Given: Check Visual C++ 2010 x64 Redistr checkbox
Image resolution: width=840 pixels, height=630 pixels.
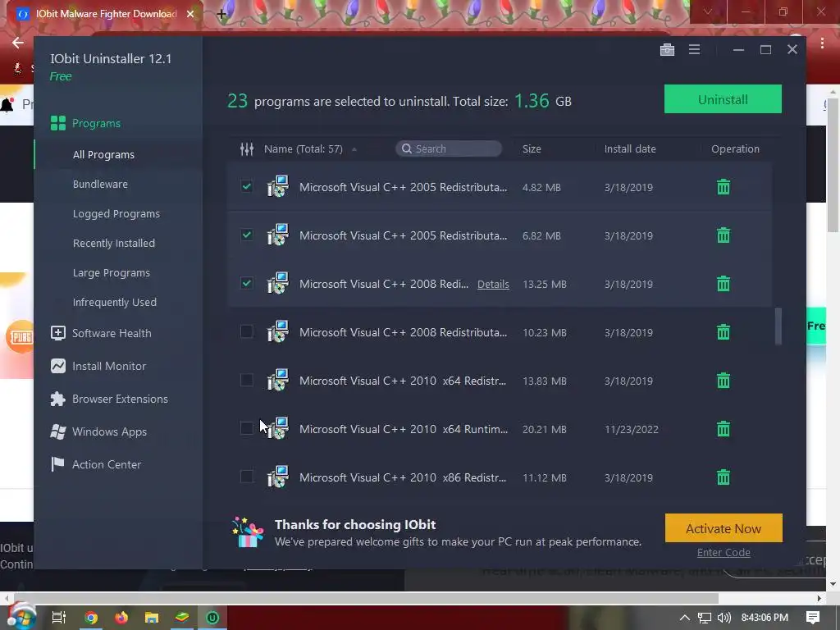Looking at the screenshot, I should point(246,380).
